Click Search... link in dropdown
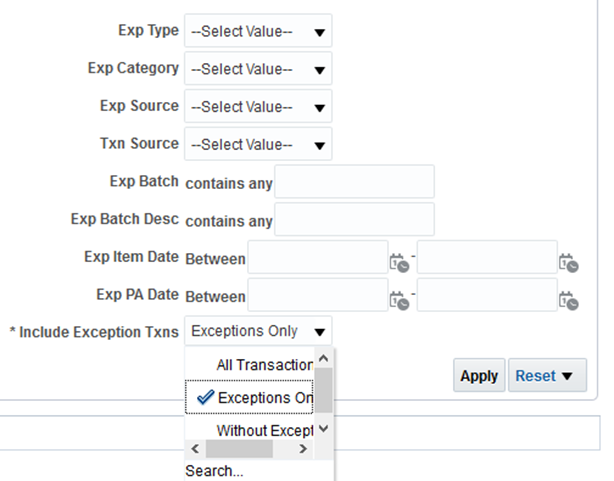Viewport: 614px width, 481px height. (x=214, y=471)
